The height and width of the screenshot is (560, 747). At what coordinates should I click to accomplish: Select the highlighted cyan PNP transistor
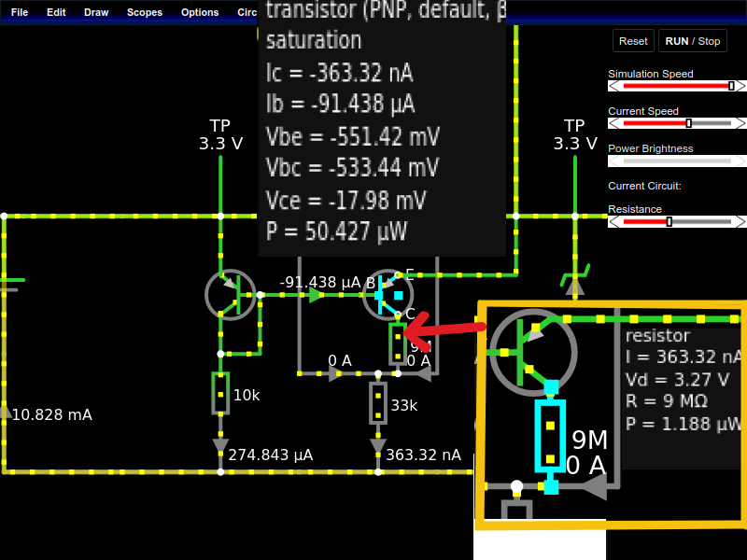coord(387,295)
